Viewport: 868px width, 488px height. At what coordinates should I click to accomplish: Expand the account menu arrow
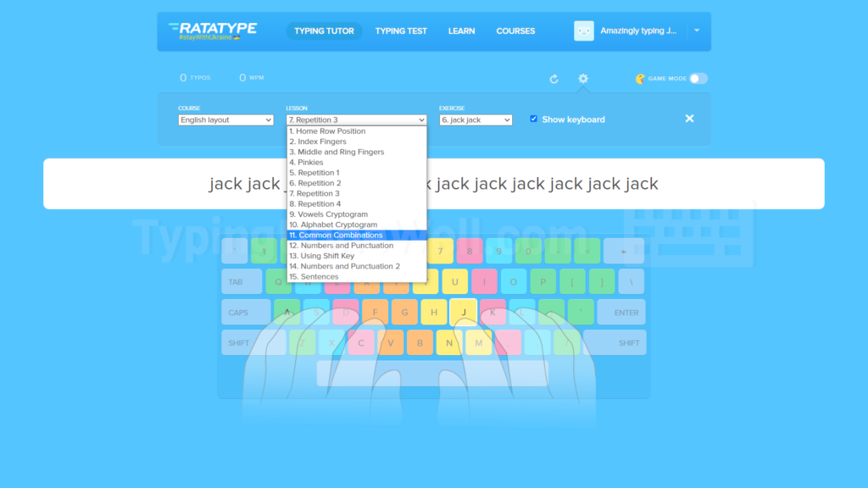click(697, 31)
